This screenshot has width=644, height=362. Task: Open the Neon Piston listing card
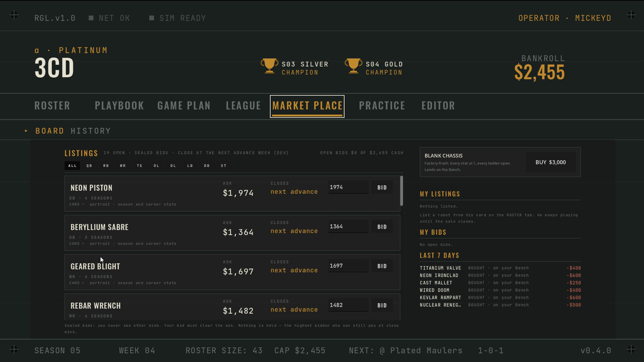tap(232, 193)
